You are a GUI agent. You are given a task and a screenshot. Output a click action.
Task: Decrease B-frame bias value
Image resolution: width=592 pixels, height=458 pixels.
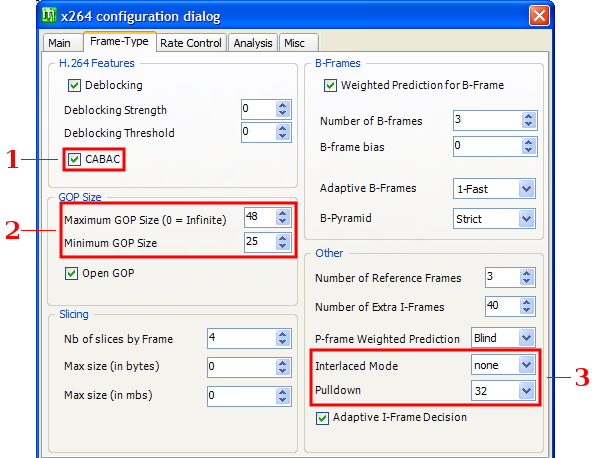[x=529, y=151]
